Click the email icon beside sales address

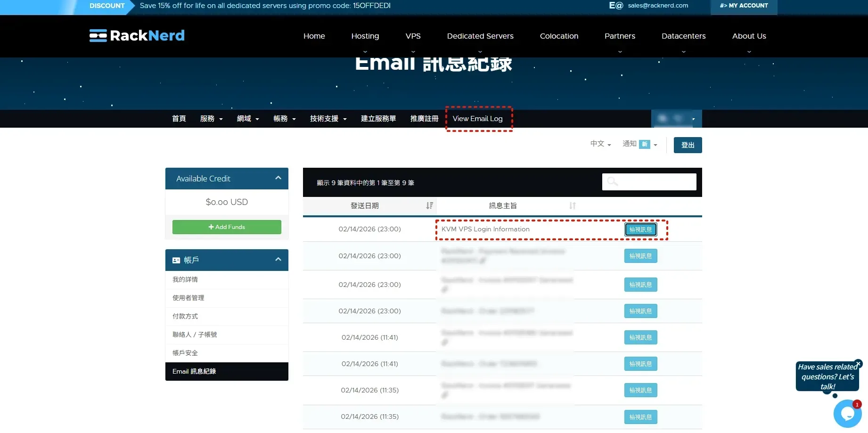coord(616,6)
